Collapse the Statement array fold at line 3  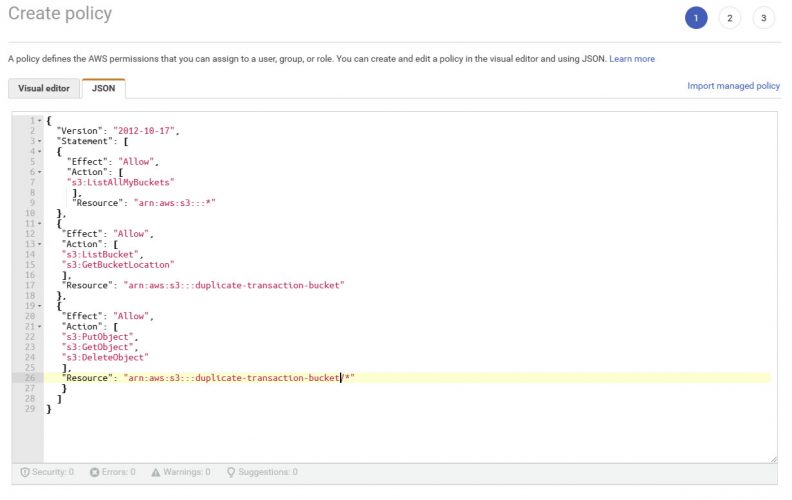coord(39,141)
